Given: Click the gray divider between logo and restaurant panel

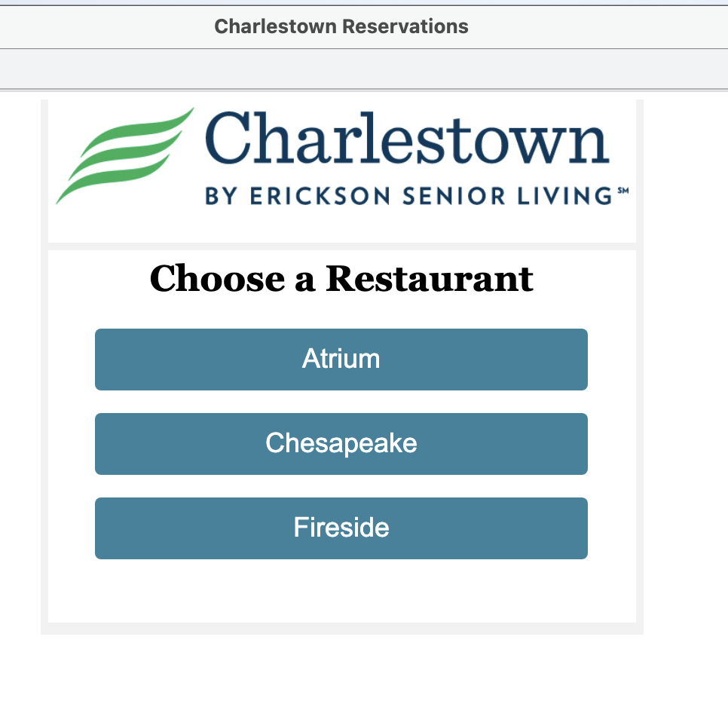Looking at the screenshot, I should (341, 246).
